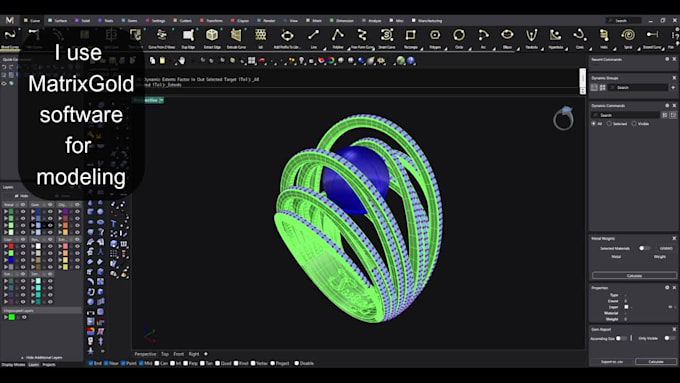
Task: Open the Manufacturing ribbon tab
Action: 427,20
